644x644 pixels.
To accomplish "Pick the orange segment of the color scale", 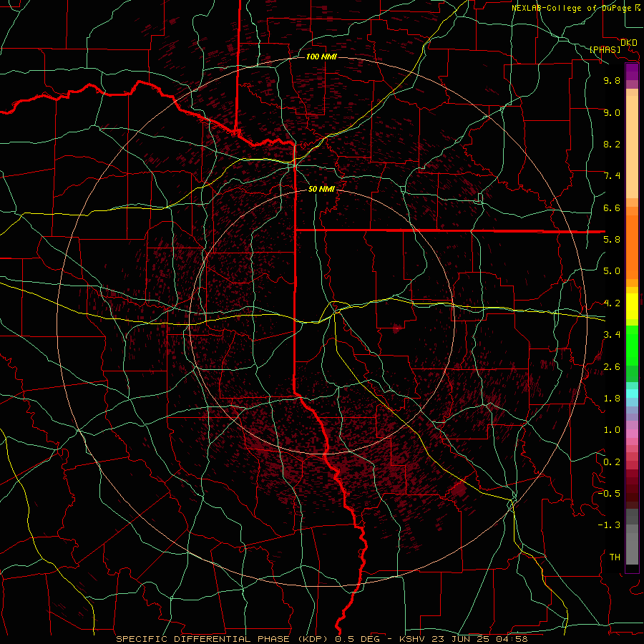I will pos(632,248).
